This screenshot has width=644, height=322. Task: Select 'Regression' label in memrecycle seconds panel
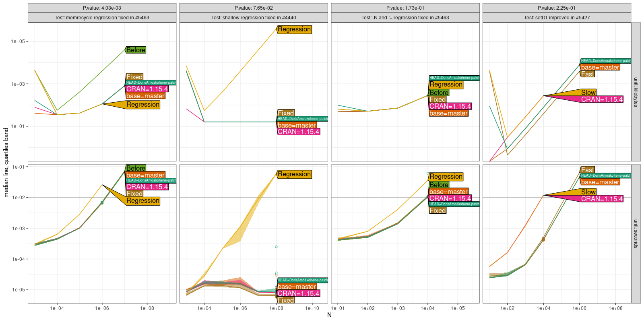pos(143,201)
